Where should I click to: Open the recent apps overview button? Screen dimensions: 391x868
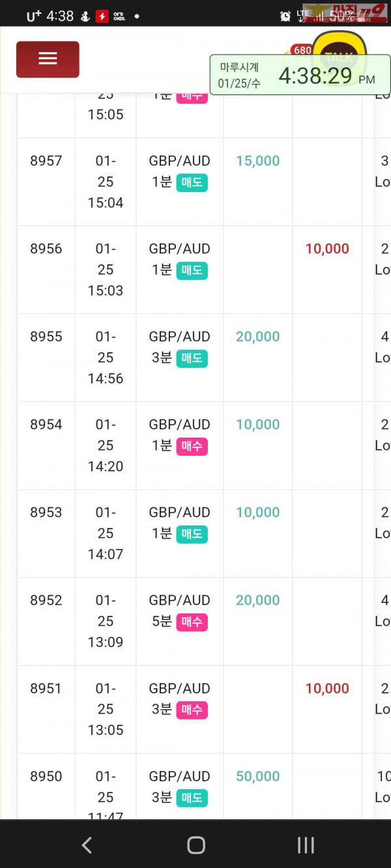point(306,845)
